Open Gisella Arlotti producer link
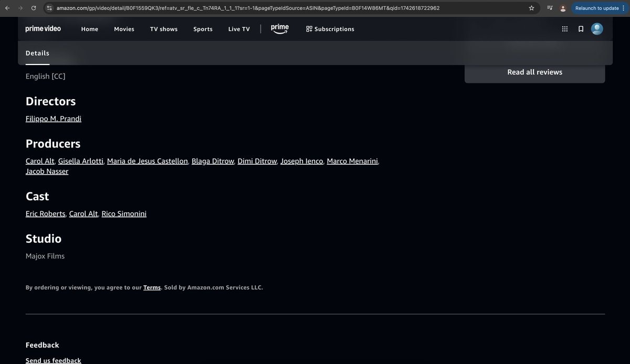Viewport: 630px width, 364px height. point(81,161)
